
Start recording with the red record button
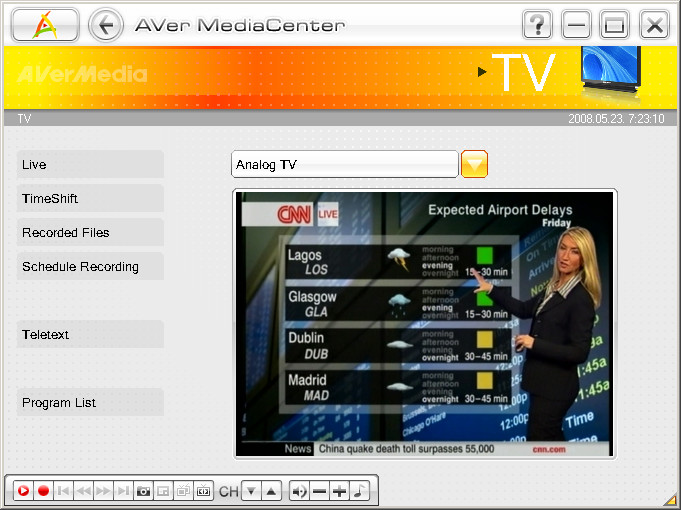point(43,491)
